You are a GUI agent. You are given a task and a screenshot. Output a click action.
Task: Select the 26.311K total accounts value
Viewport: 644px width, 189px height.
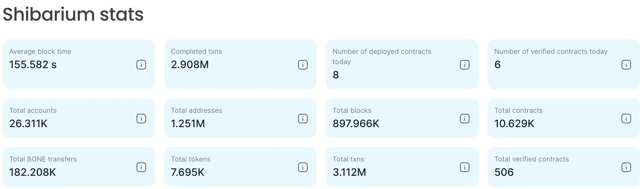28,124
